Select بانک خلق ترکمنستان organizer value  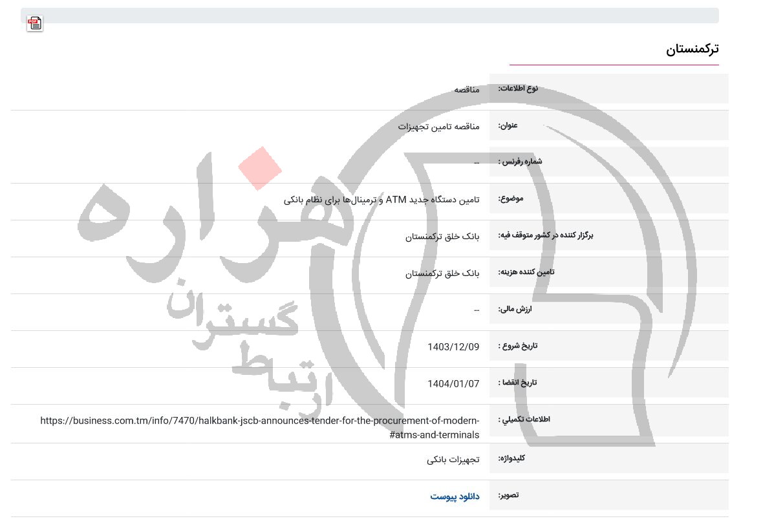click(x=442, y=237)
